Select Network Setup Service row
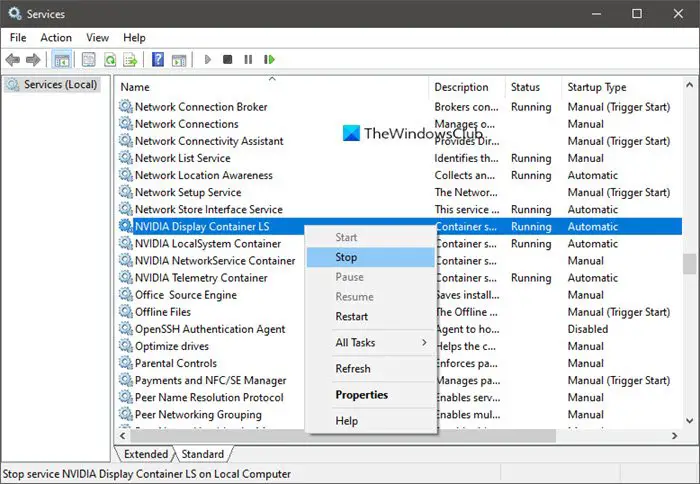The width and height of the screenshot is (700, 484). tap(400, 192)
